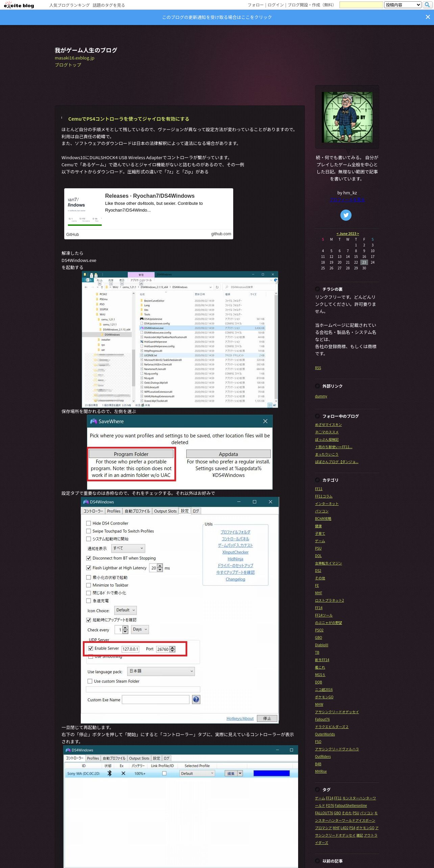Click the profile avatar image in sidebar

(x=347, y=117)
